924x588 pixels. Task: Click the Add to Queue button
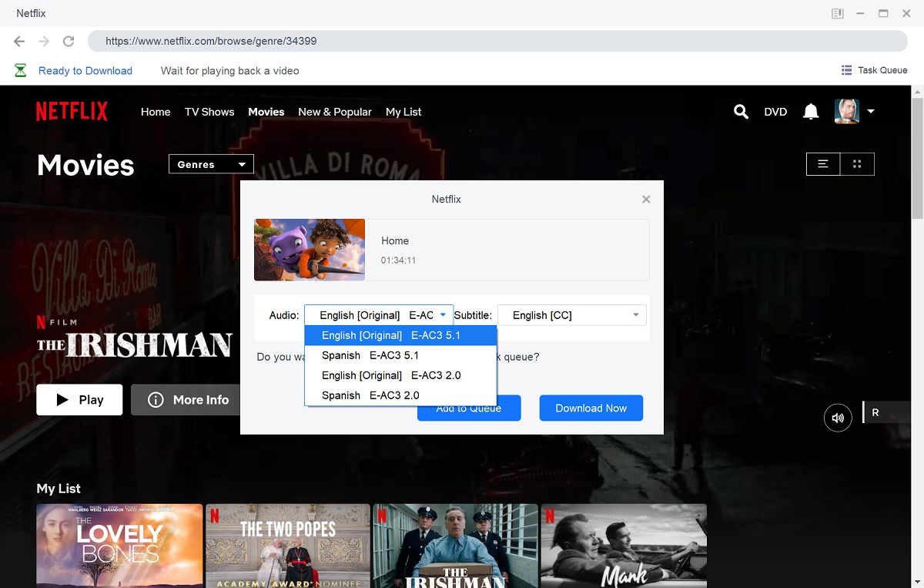pos(469,408)
